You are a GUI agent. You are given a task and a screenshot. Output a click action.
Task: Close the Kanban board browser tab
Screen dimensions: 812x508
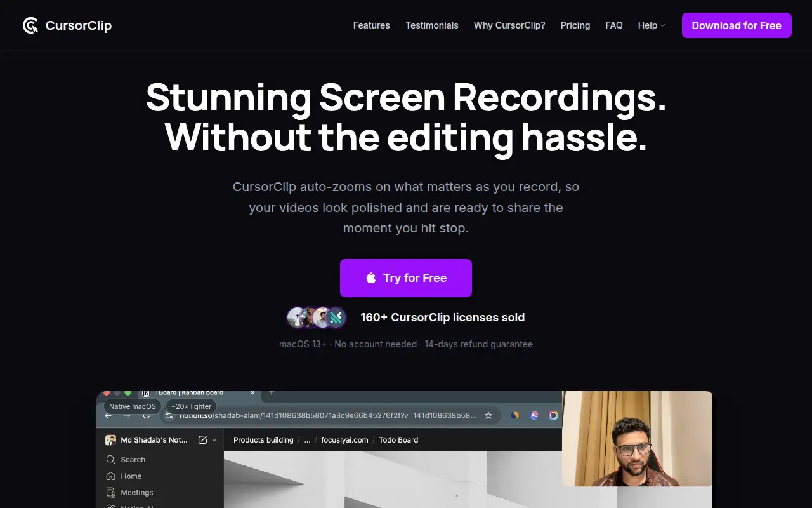252,393
